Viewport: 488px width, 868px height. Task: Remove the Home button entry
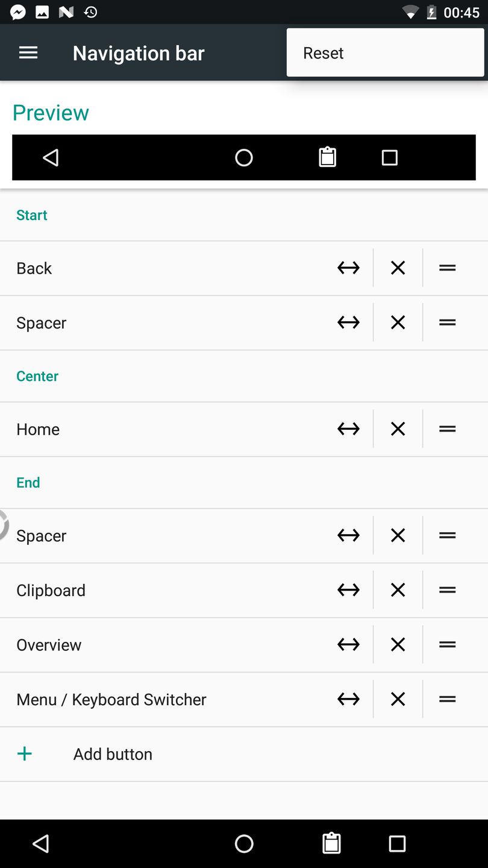point(398,429)
